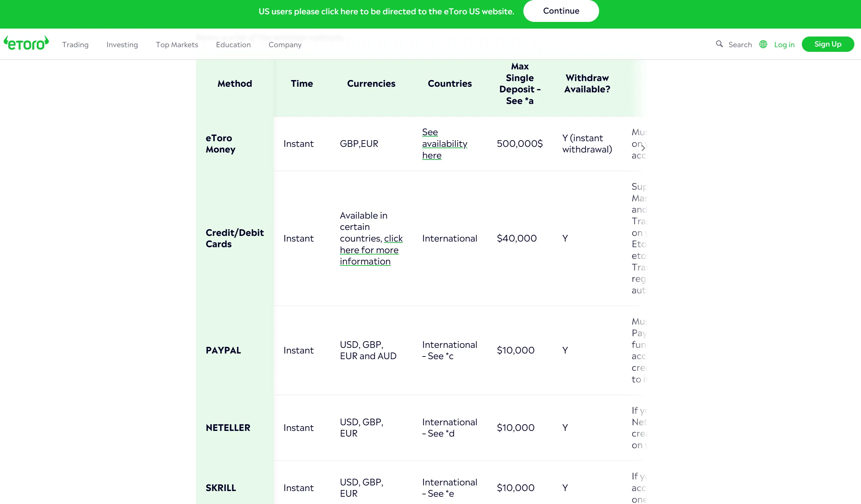The image size is (861, 504).
Task: Click the Currencies column header
Action: 371,83
